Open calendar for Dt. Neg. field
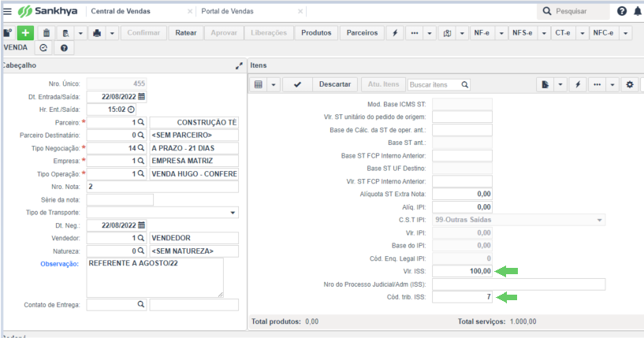 [141, 225]
